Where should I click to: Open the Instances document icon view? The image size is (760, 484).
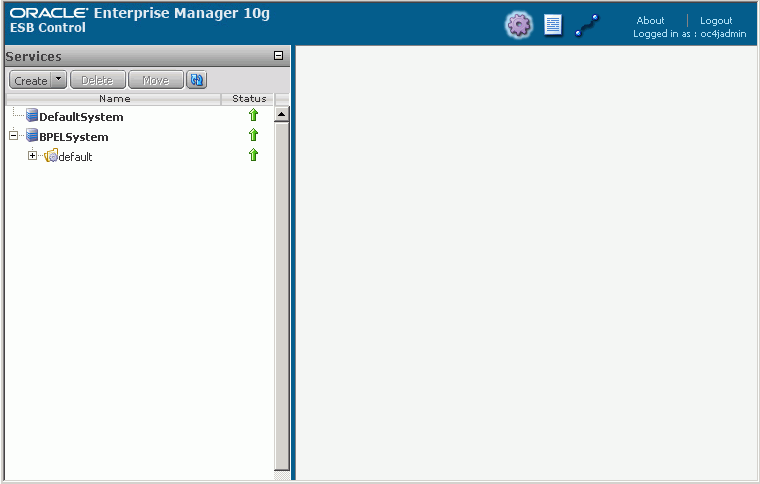[x=553, y=25]
